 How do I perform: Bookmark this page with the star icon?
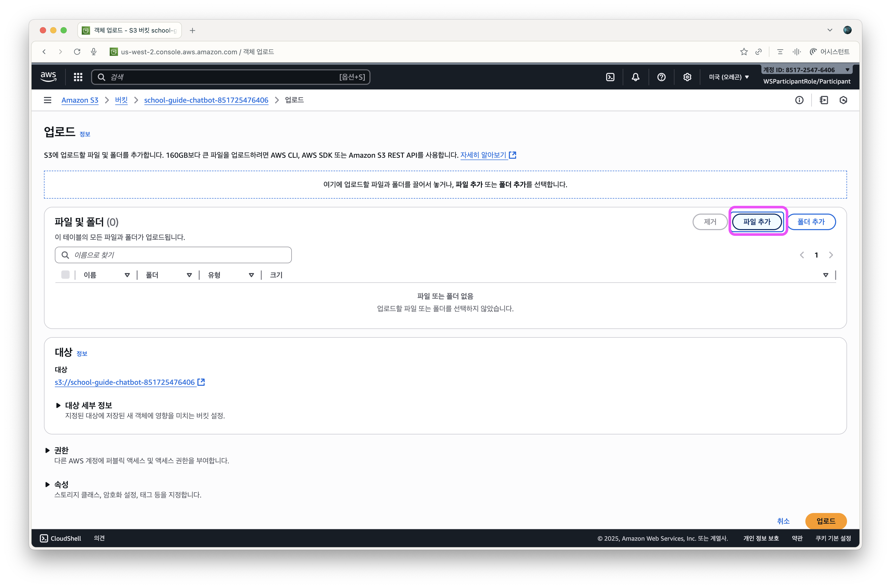pos(744,52)
